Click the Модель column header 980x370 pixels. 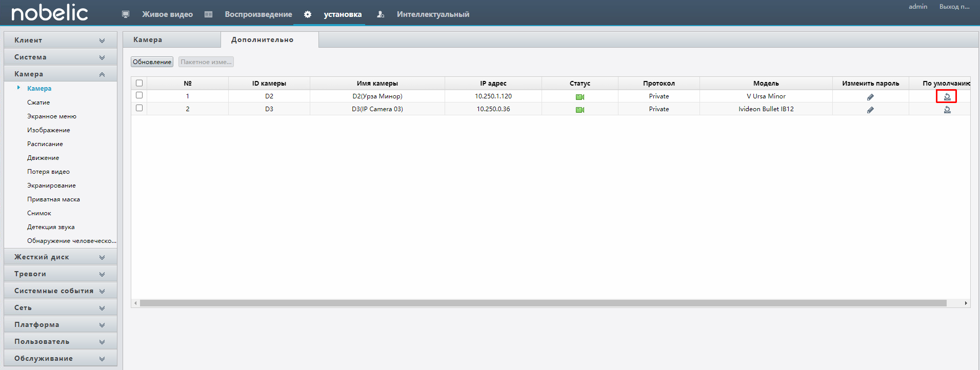tap(766, 83)
